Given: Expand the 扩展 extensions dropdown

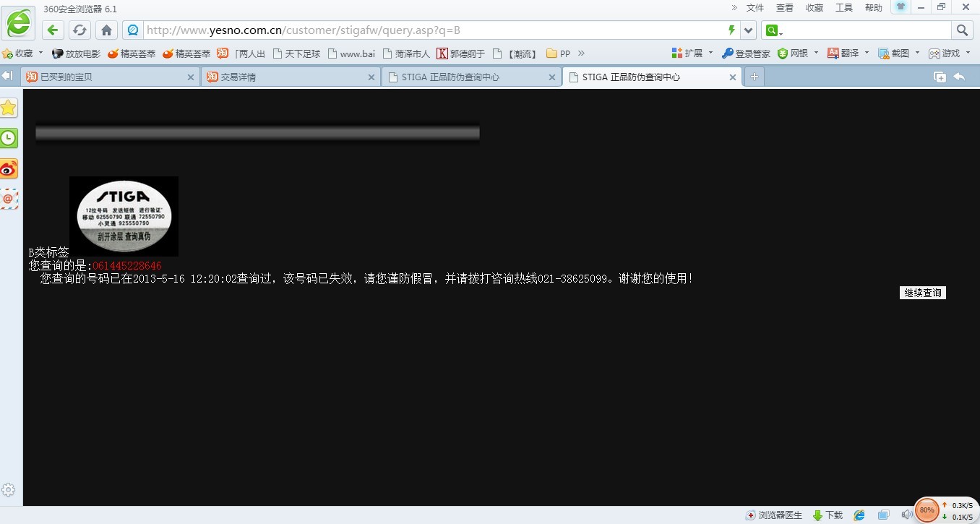Looking at the screenshot, I should pos(710,53).
